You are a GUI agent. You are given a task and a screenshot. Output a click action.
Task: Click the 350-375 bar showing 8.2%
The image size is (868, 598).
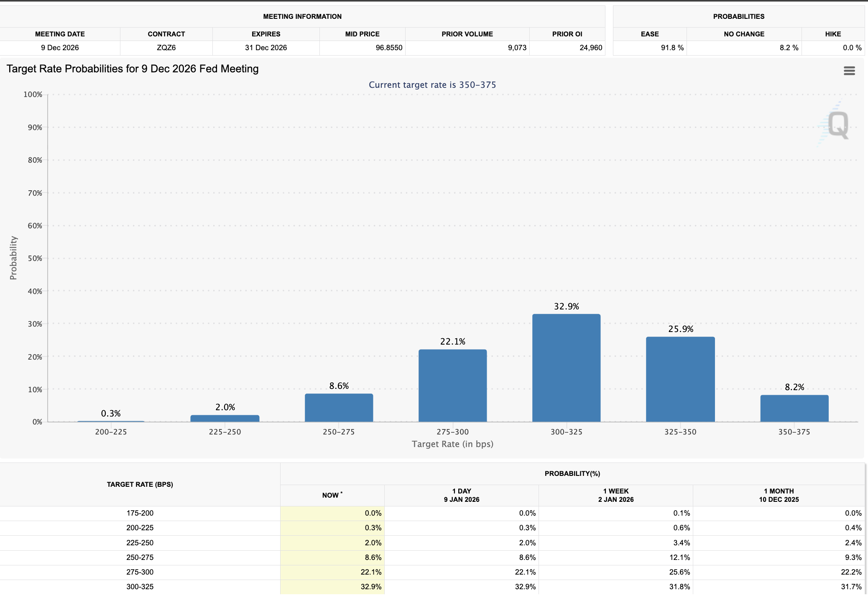click(x=794, y=409)
